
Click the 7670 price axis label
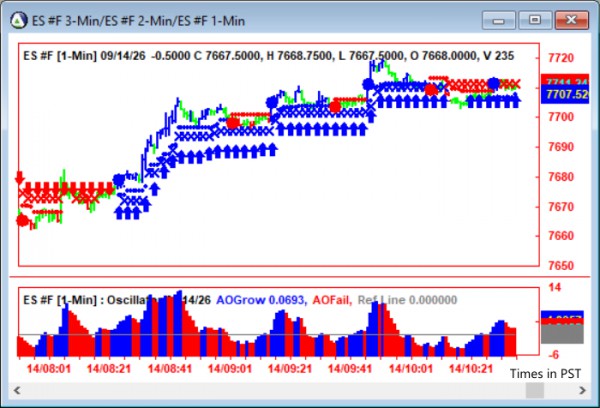click(x=561, y=207)
